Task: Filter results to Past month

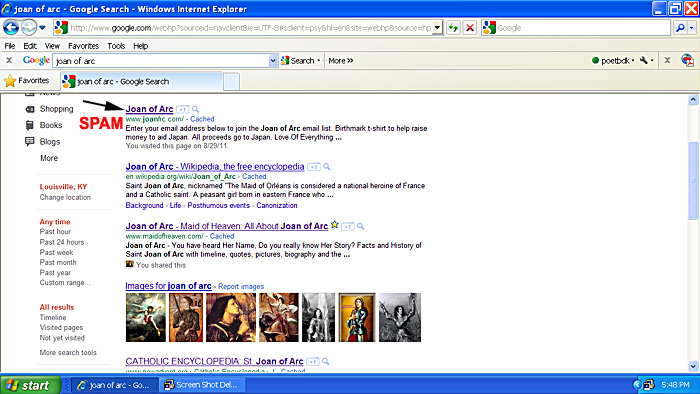Action: tap(58, 262)
